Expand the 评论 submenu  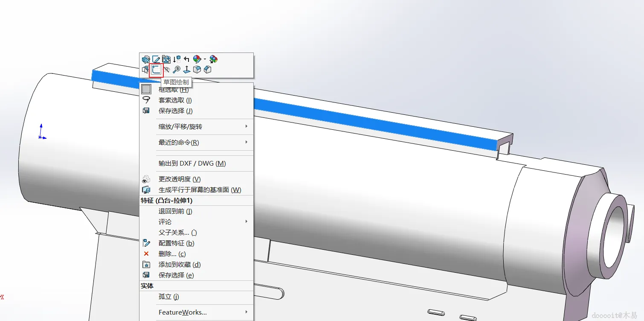197,222
